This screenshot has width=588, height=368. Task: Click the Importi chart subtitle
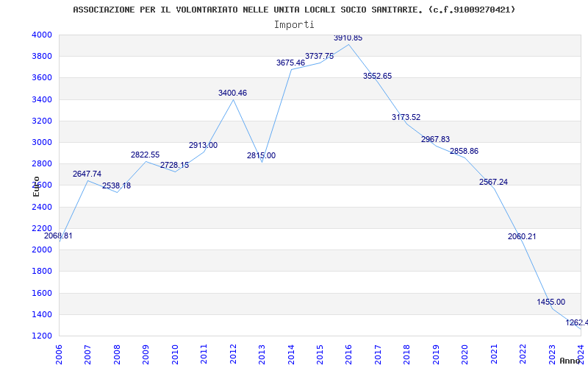click(294, 25)
